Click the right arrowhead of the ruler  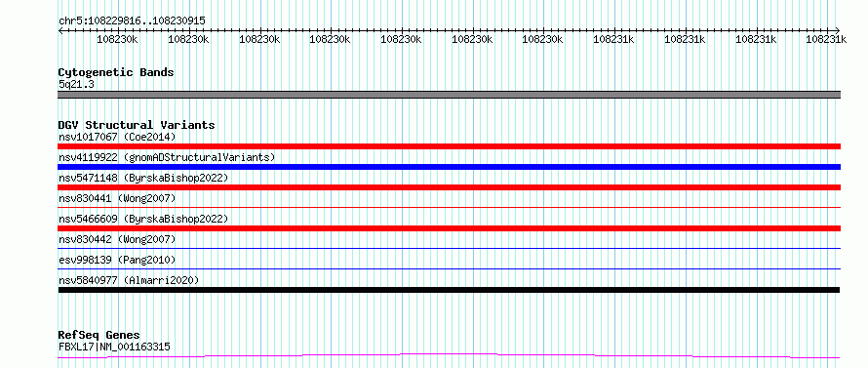[x=838, y=30]
